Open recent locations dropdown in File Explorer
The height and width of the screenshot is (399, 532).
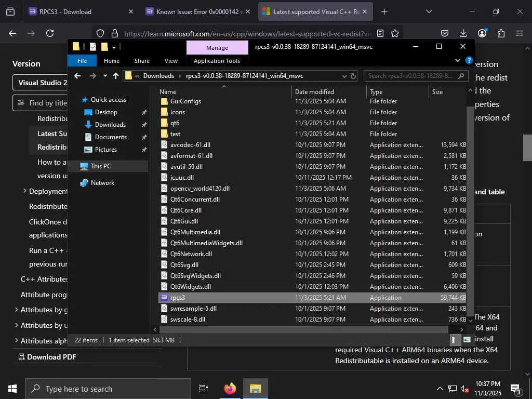(x=105, y=76)
